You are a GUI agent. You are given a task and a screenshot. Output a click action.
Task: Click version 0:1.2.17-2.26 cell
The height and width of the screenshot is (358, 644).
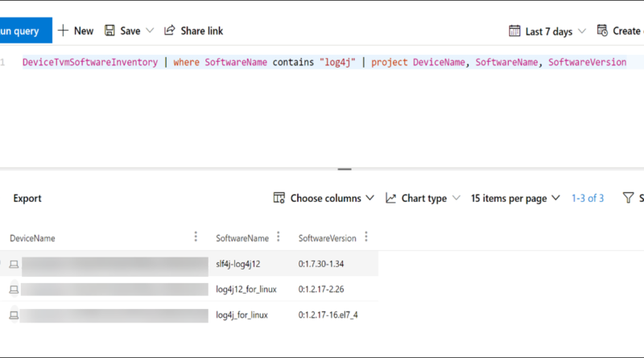pyautogui.click(x=321, y=290)
